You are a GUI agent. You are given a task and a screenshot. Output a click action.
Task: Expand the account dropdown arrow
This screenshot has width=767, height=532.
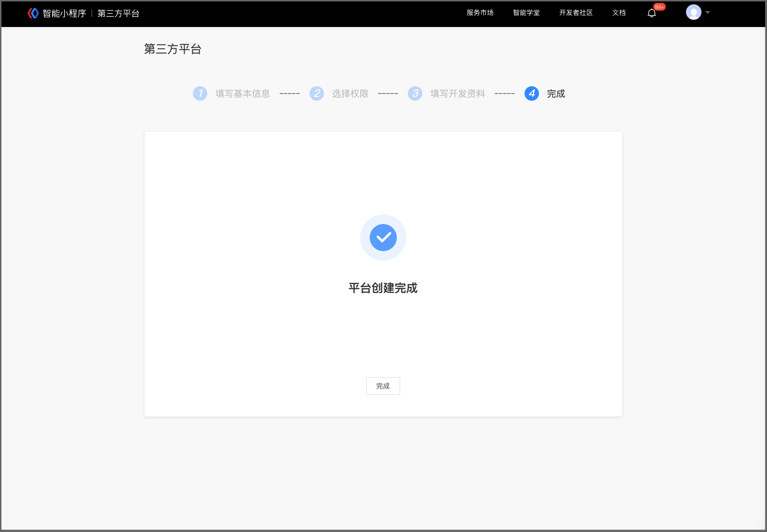[708, 13]
